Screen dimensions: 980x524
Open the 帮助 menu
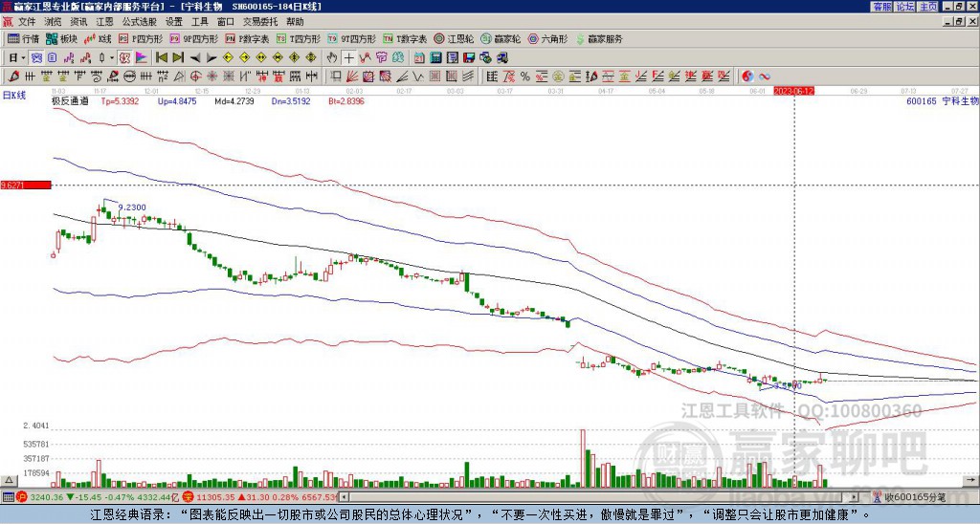[295, 22]
